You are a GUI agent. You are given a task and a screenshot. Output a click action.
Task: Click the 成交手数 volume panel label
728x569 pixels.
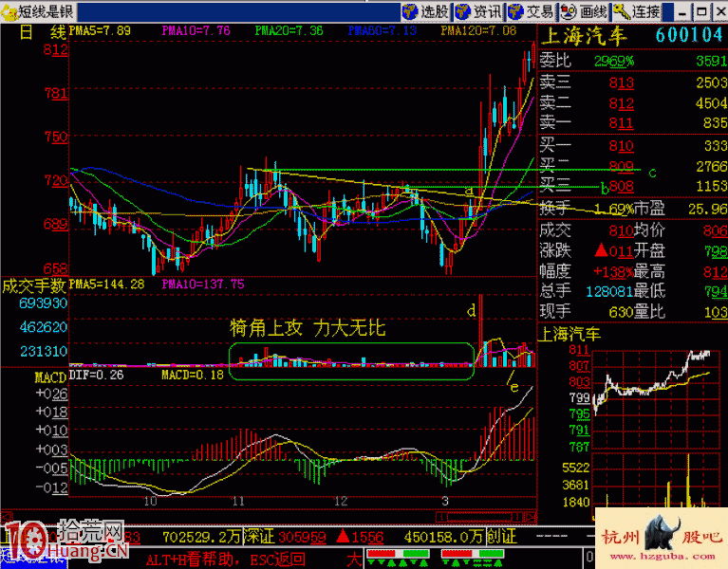tap(34, 285)
